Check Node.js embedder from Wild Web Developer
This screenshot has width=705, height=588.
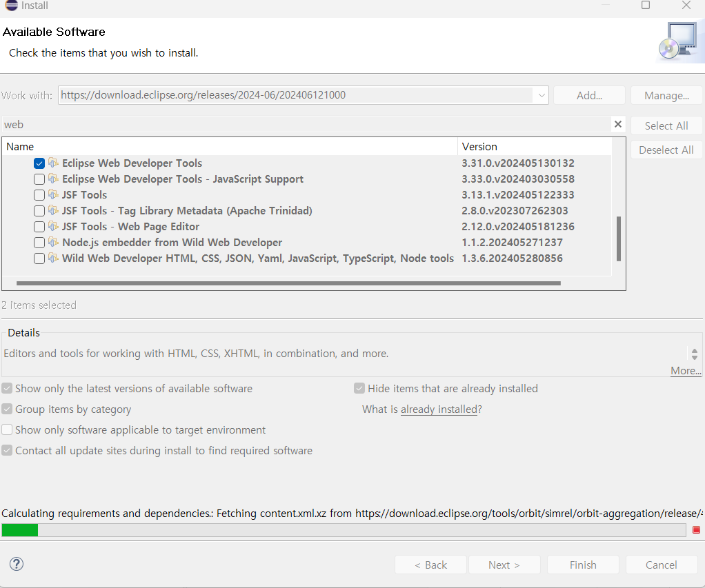click(x=39, y=243)
